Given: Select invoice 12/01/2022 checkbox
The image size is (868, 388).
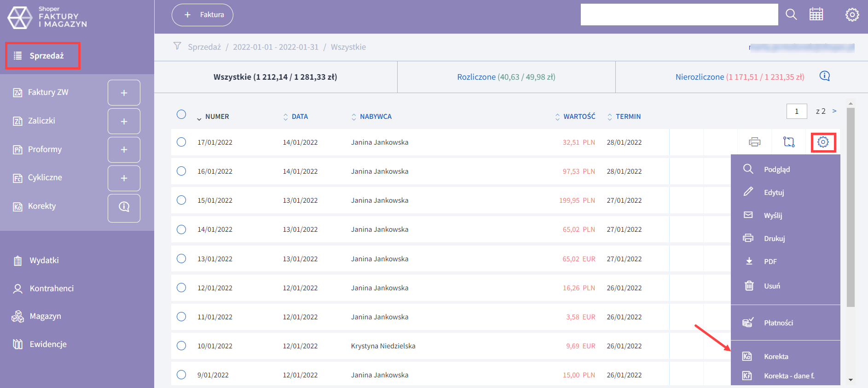Looking at the screenshot, I should click(181, 288).
